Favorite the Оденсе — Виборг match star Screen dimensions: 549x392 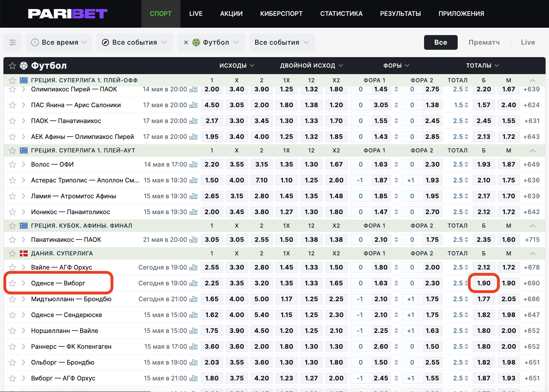click(12, 283)
